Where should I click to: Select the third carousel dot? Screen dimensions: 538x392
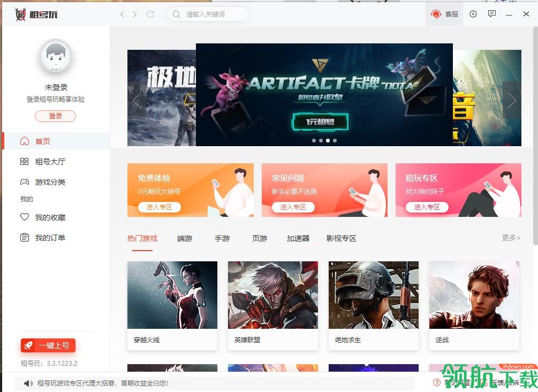click(x=328, y=140)
